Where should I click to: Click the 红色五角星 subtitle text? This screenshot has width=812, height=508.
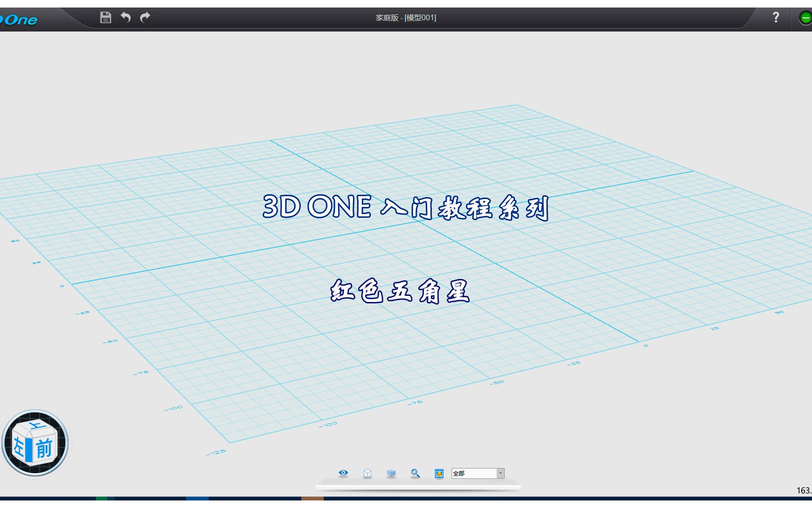click(400, 291)
